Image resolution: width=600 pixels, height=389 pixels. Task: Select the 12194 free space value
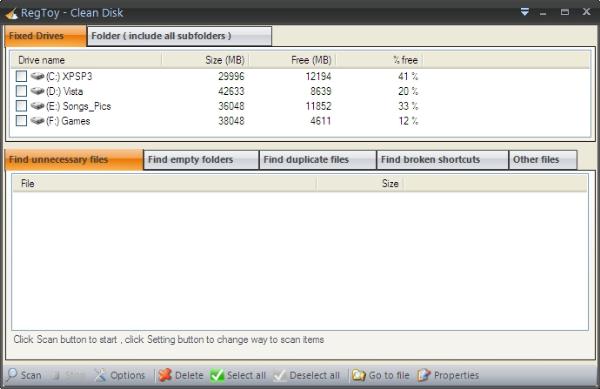pos(318,76)
